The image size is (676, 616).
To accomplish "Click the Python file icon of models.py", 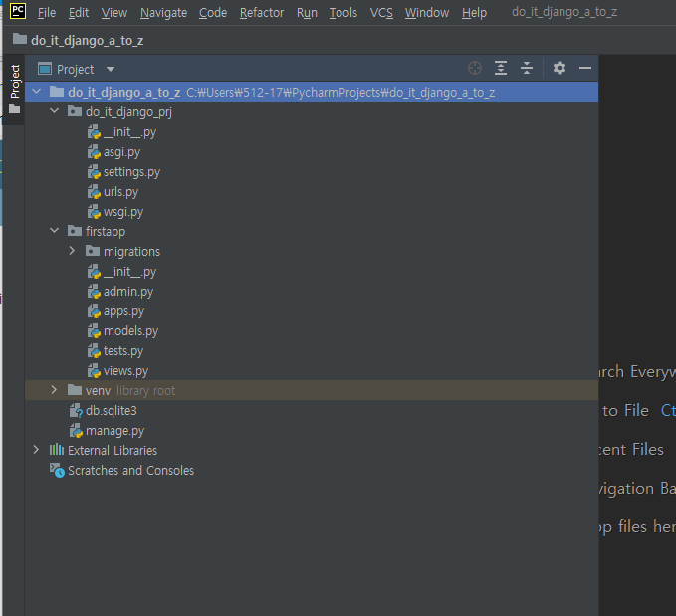I will pyautogui.click(x=94, y=331).
